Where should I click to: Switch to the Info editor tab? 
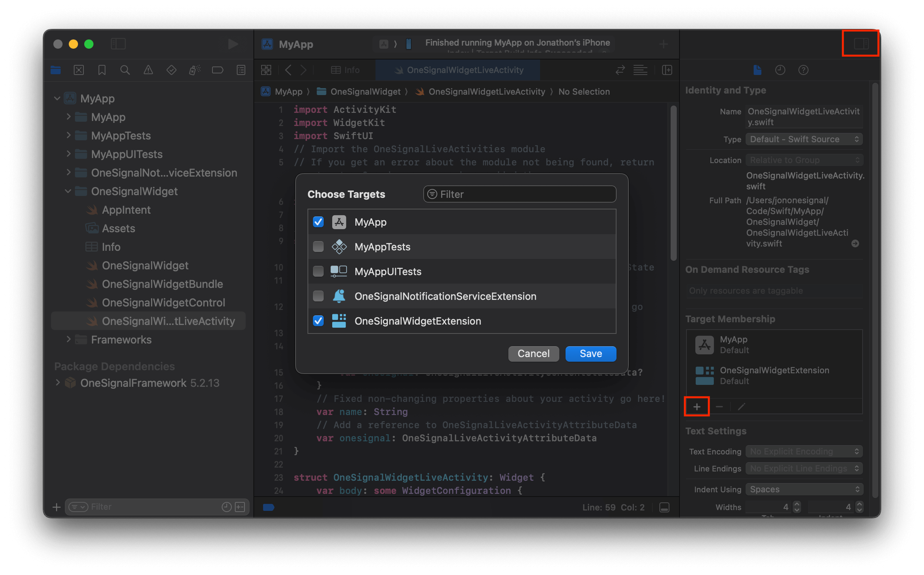click(345, 70)
